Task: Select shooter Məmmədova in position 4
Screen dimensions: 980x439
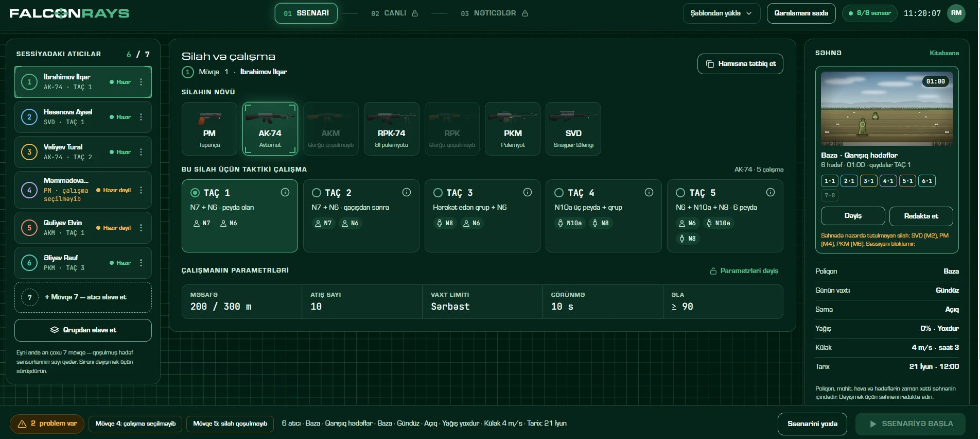Action: pyautogui.click(x=83, y=190)
